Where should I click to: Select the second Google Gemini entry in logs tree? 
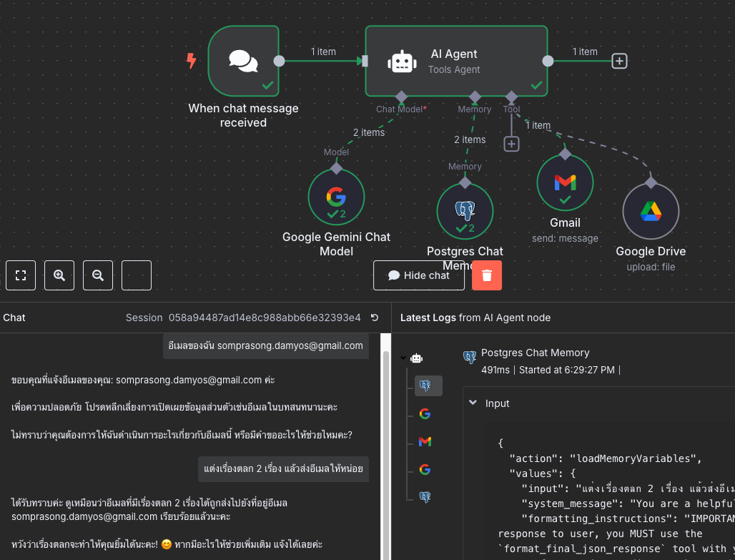[425, 469]
